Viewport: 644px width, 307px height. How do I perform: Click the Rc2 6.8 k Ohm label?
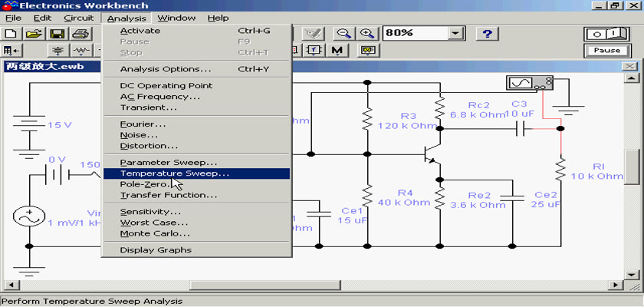[478, 111]
